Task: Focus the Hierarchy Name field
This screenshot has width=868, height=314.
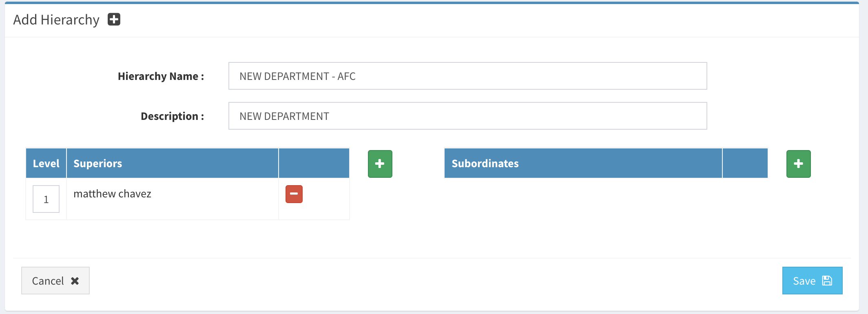Action: pos(467,76)
